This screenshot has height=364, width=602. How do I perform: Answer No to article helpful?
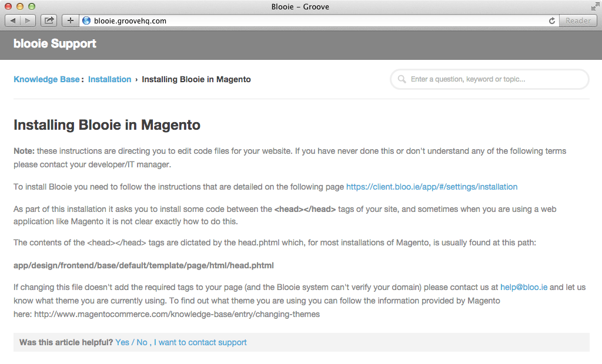point(142,342)
